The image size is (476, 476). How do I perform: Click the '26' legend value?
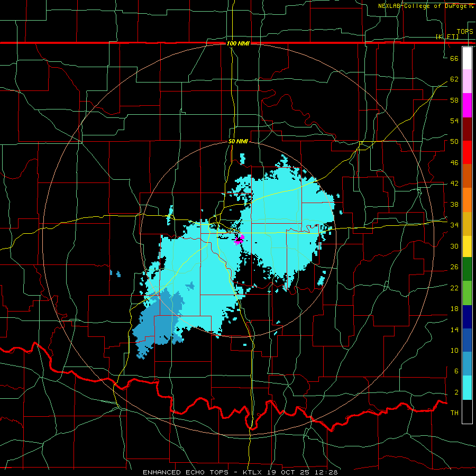(454, 267)
